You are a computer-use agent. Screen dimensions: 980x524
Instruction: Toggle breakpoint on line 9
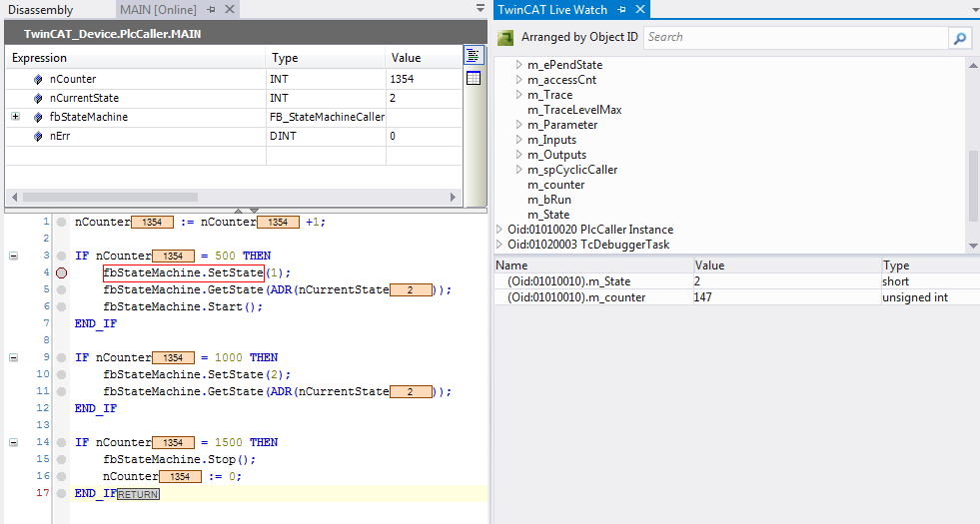click(61, 358)
